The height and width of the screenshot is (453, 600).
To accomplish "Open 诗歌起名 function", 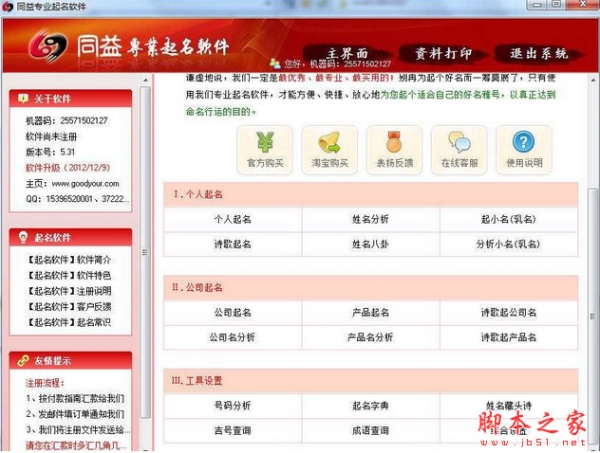I will tap(233, 244).
